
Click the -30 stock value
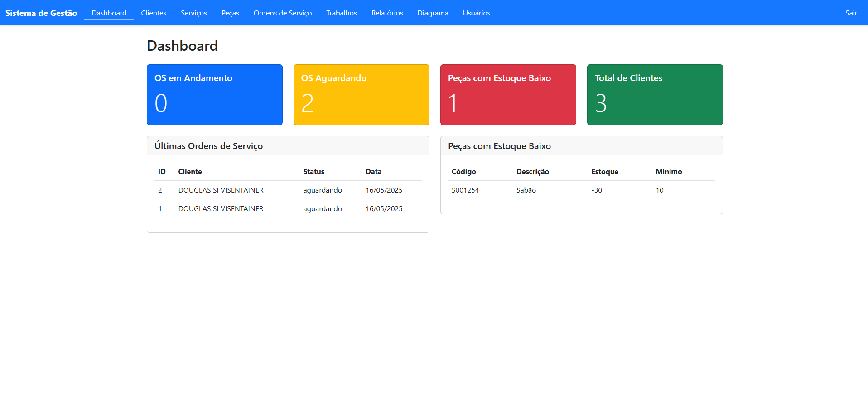[597, 190]
